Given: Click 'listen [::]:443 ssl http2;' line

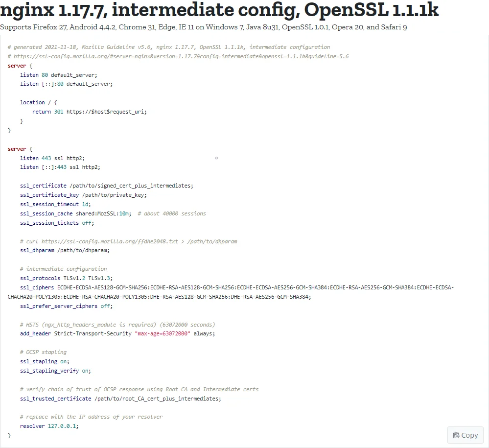Looking at the screenshot, I should tap(60, 167).
